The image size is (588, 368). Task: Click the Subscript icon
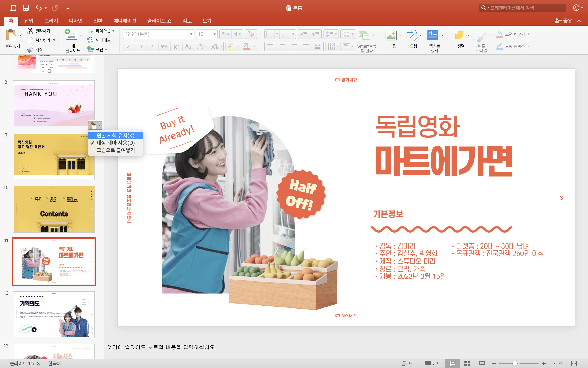coord(188,46)
